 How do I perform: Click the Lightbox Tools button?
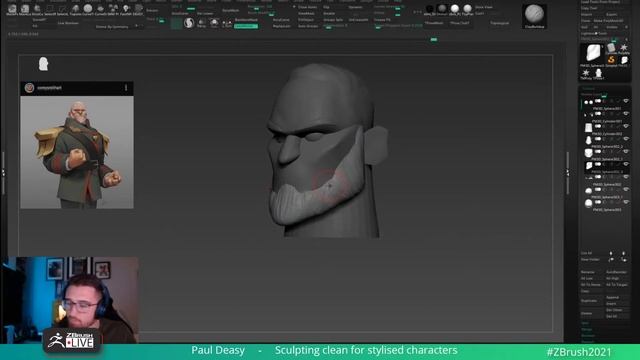click(x=594, y=33)
